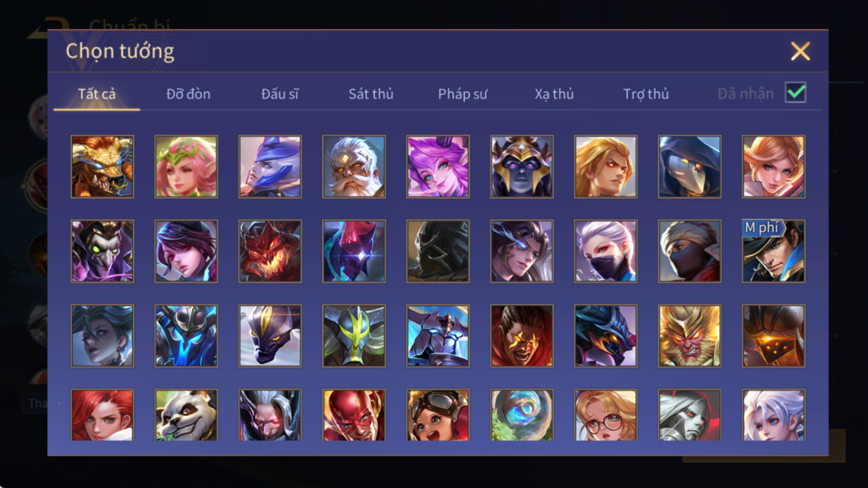
Task: Show the Xạ thủ hero tab
Action: click(554, 94)
